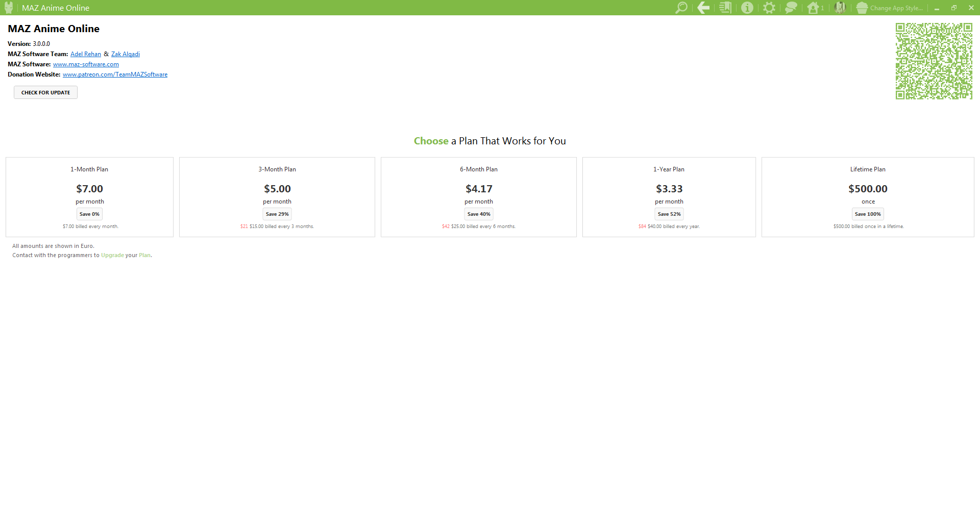Open settings via the gear icon

click(769, 8)
